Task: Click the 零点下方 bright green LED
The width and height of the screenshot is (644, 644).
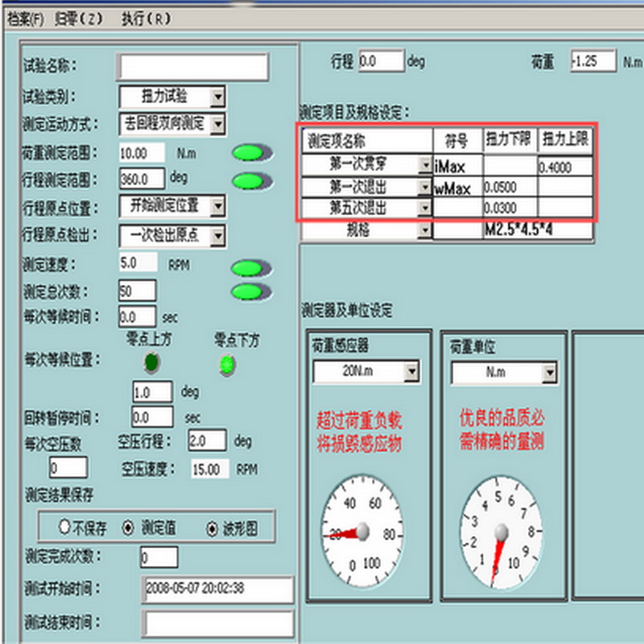Action: 229,364
